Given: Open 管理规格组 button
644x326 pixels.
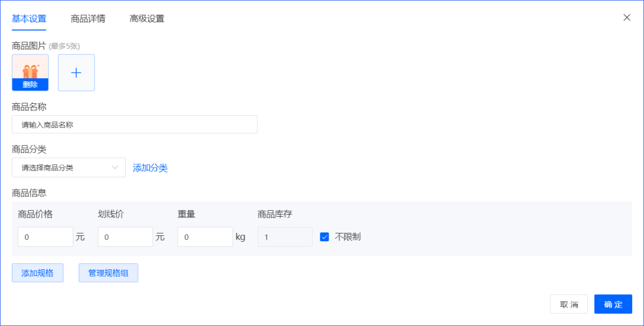Looking at the screenshot, I should pyautogui.click(x=109, y=273).
